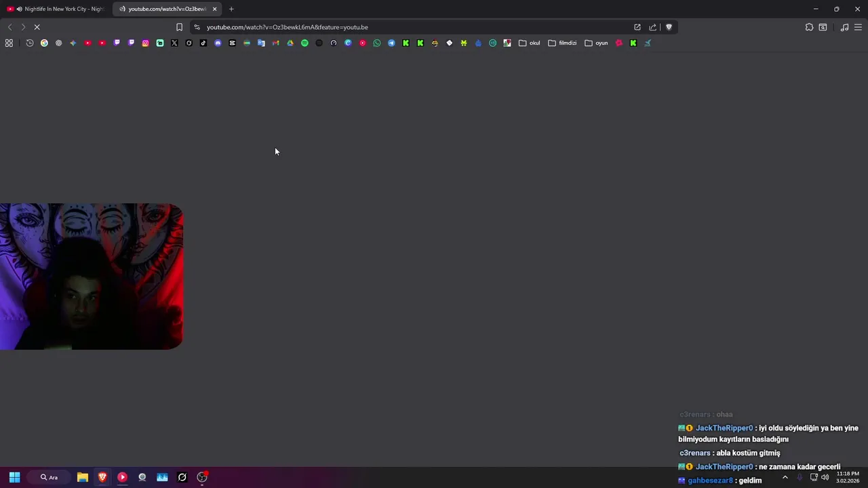Click JackTheRipper0 name in first chat message
The width and height of the screenshot is (868, 488).
point(724,428)
